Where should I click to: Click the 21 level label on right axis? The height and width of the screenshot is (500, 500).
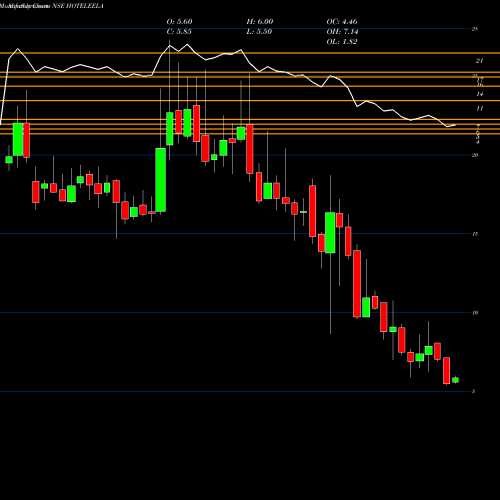coord(479,61)
